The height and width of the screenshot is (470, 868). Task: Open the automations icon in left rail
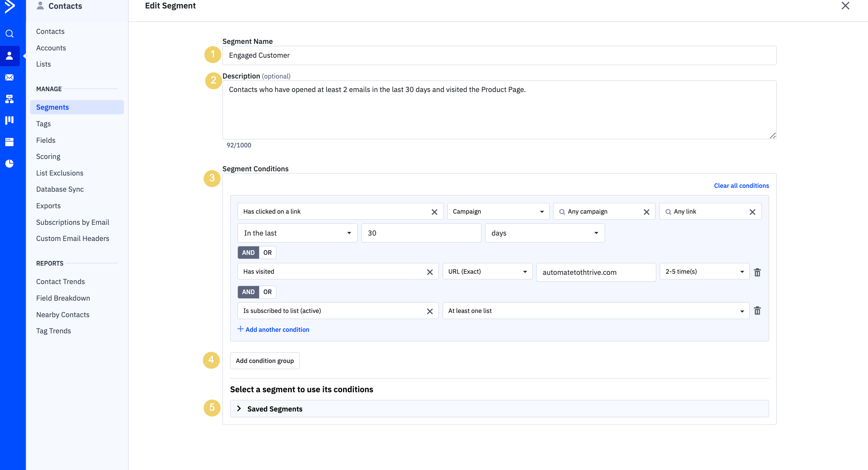tap(10, 99)
